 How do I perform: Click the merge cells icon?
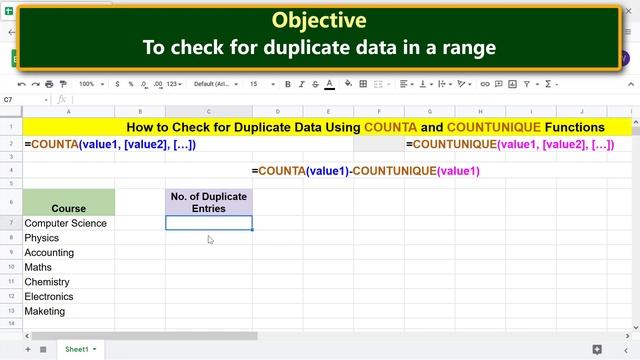point(378,84)
